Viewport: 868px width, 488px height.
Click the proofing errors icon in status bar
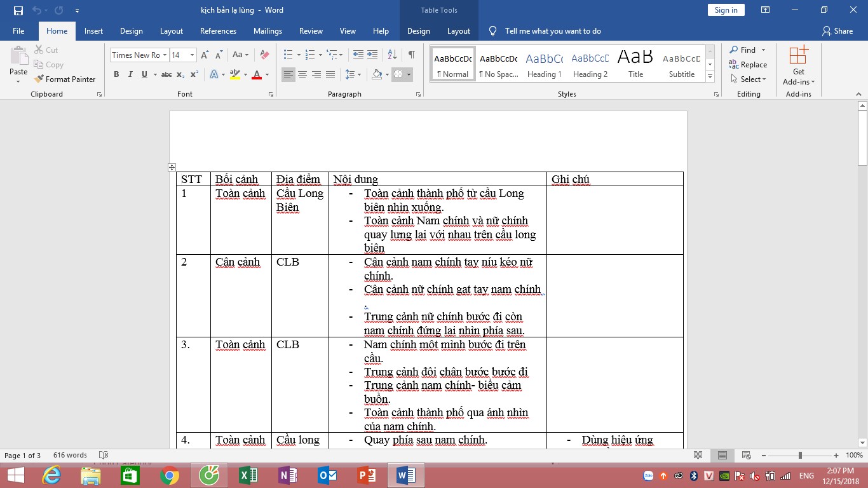(x=104, y=455)
